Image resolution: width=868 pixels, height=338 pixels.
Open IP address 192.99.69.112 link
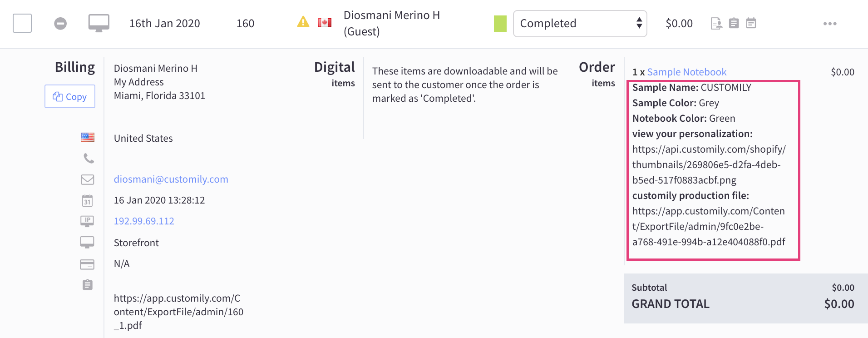click(144, 221)
